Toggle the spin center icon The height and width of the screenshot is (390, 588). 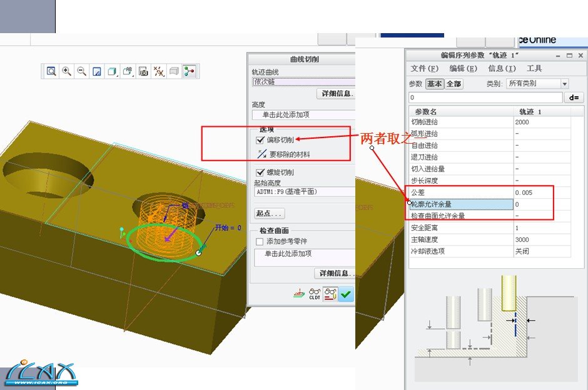190,71
